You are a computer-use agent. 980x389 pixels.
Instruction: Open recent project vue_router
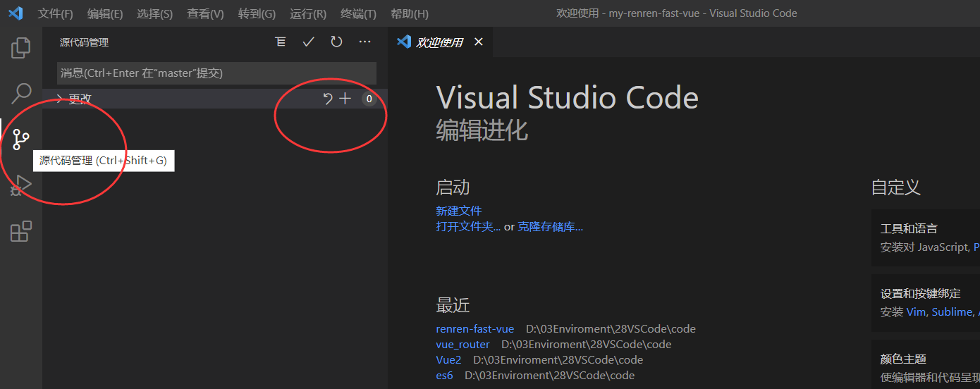pyautogui.click(x=463, y=345)
